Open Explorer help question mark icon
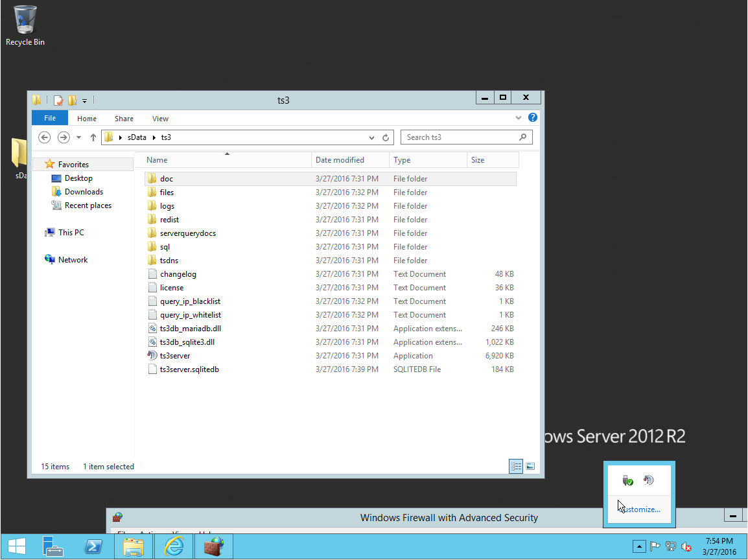748x560 pixels. [533, 118]
